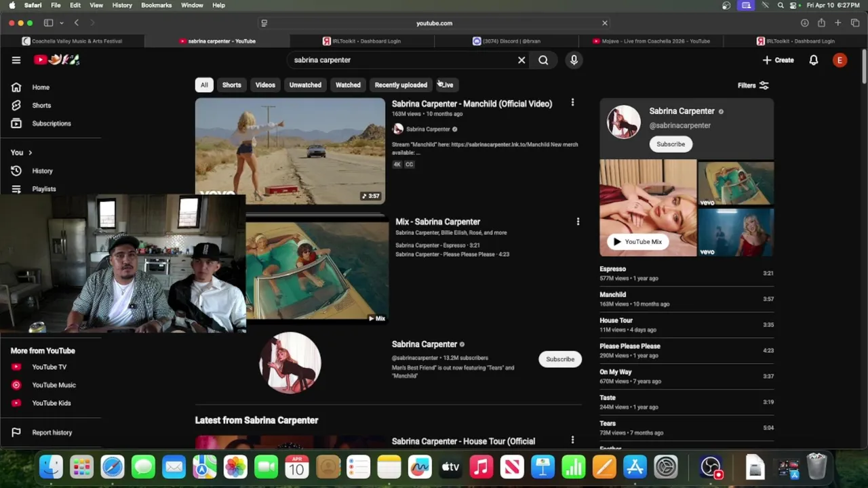Open YouTube notifications bell
The height and width of the screenshot is (488, 868).
pos(814,60)
